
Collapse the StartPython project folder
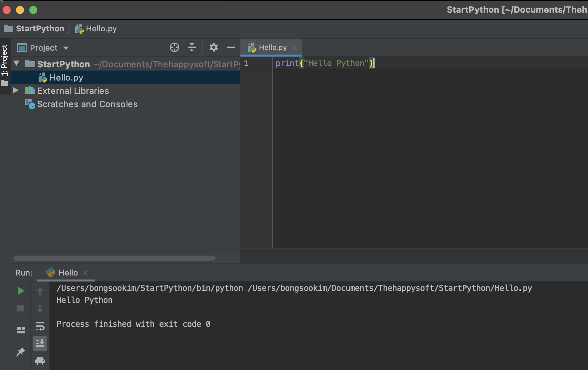(x=17, y=63)
